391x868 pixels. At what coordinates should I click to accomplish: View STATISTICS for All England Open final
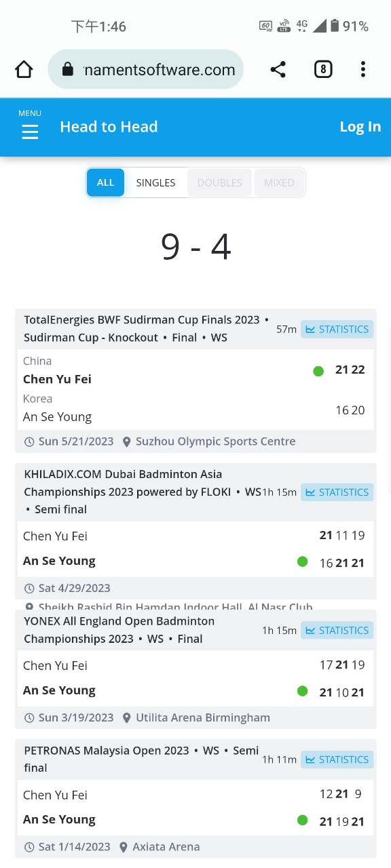(x=337, y=630)
